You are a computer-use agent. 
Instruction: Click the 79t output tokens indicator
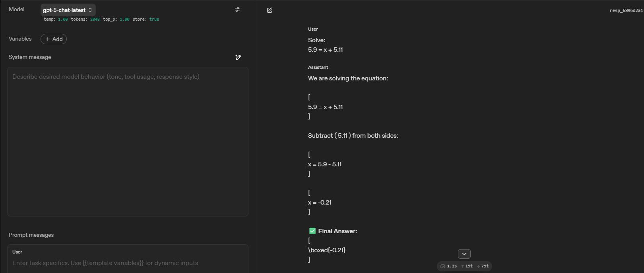pos(483,266)
